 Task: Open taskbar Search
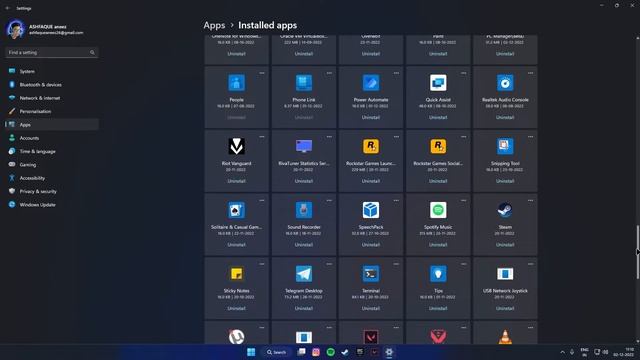tap(277, 352)
